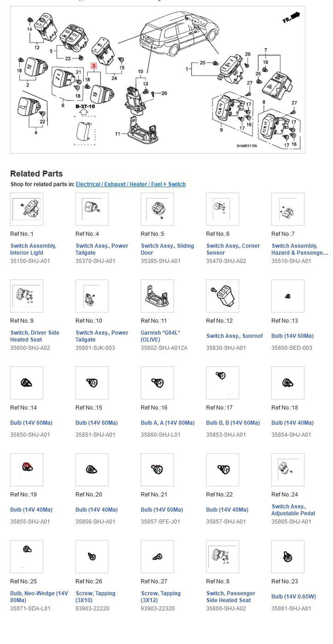The height and width of the screenshot is (644, 333).
Task: Select the red-highlighted Ref No. 19 bulb thumbnail
Action: click(26, 470)
